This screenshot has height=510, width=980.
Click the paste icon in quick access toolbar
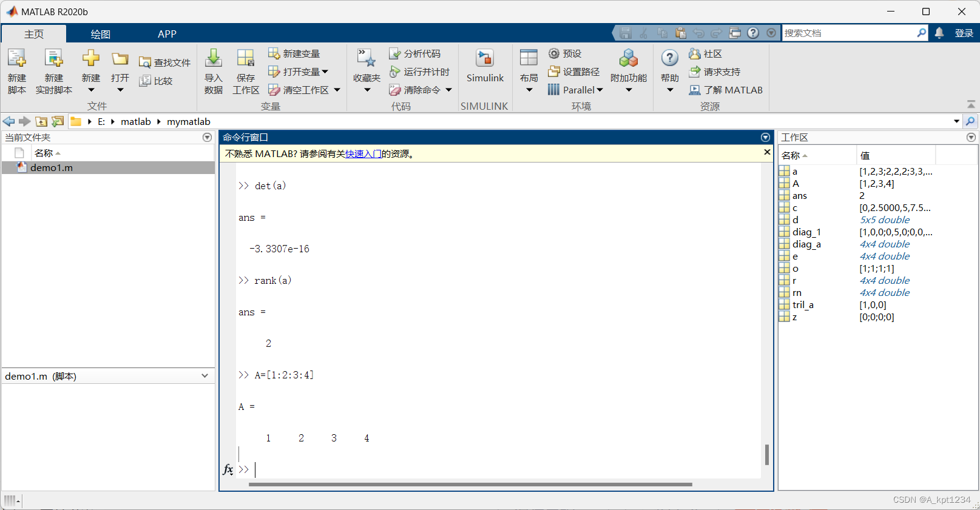pyautogui.click(x=681, y=33)
